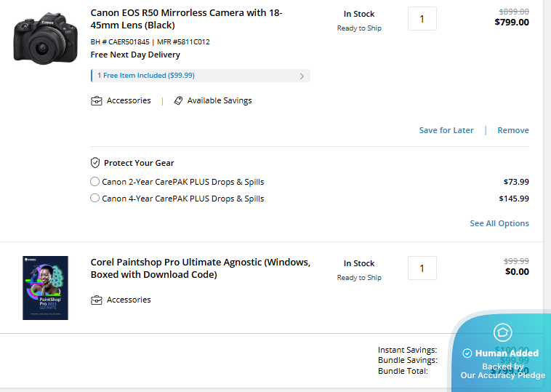This screenshot has width=551, height=392.
Task: Click the Protect Your Gear shield icon
Action: pos(95,163)
